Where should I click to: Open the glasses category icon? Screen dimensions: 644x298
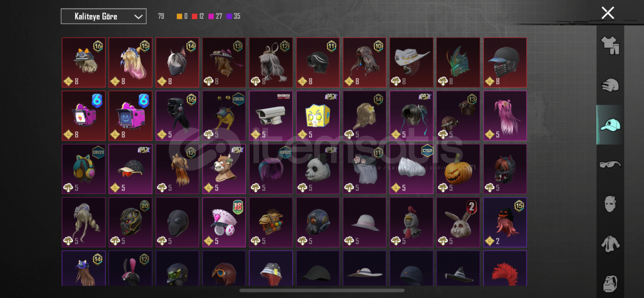tap(610, 164)
